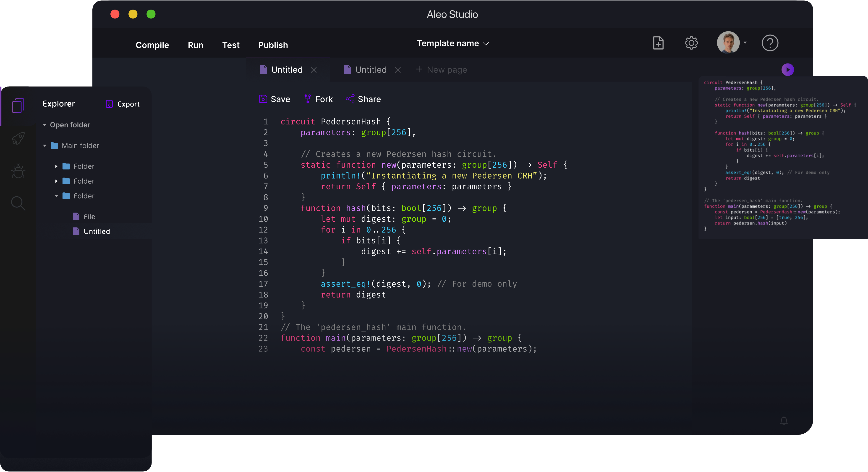Click the Share button

[363, 99]
